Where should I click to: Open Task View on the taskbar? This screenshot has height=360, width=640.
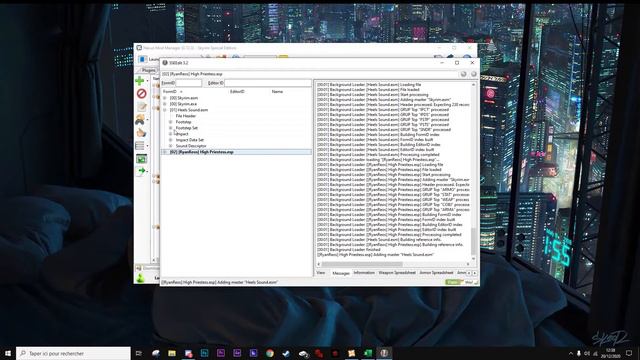tap(139, 353)
